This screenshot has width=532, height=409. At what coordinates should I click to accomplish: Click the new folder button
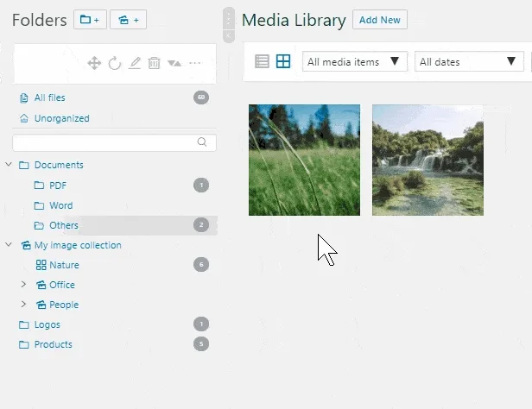click(x=90, y=20)
